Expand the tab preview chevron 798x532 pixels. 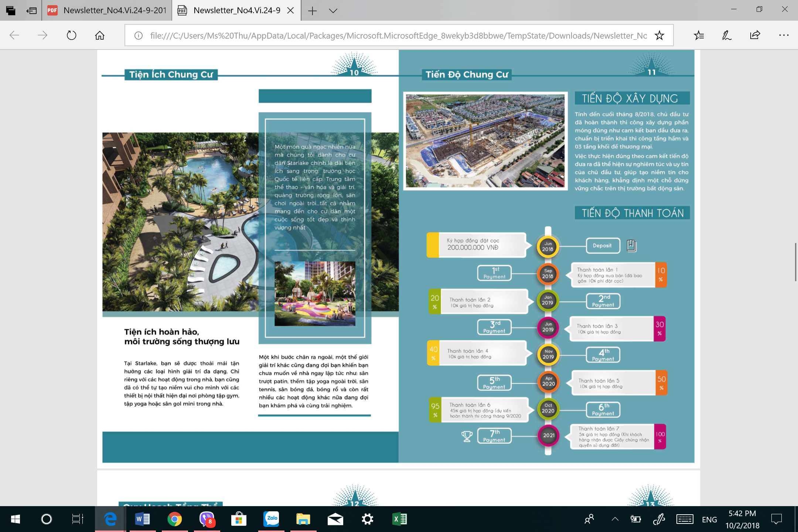coord(333,11)
